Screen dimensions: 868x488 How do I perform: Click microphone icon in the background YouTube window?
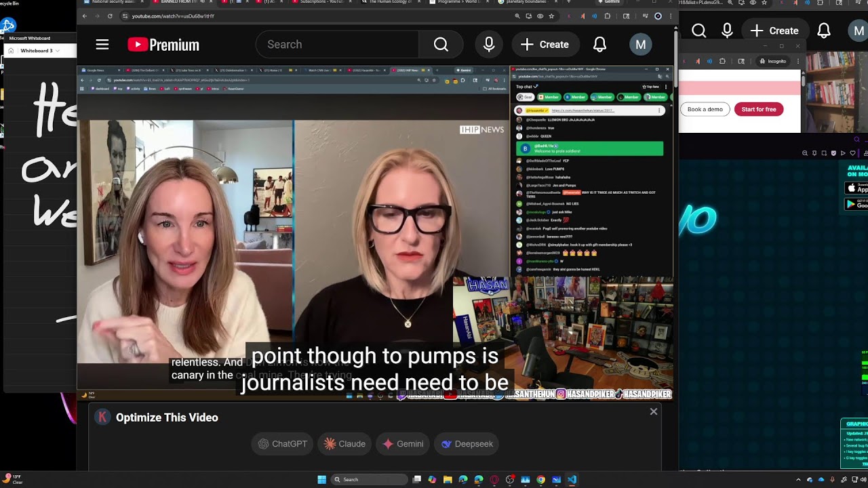(728, 30)
